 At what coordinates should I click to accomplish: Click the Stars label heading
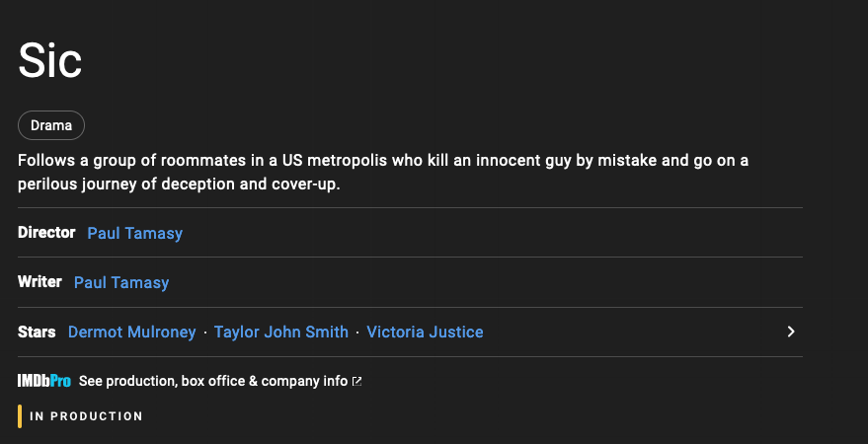pyautogui.click(x=37, y=332)
